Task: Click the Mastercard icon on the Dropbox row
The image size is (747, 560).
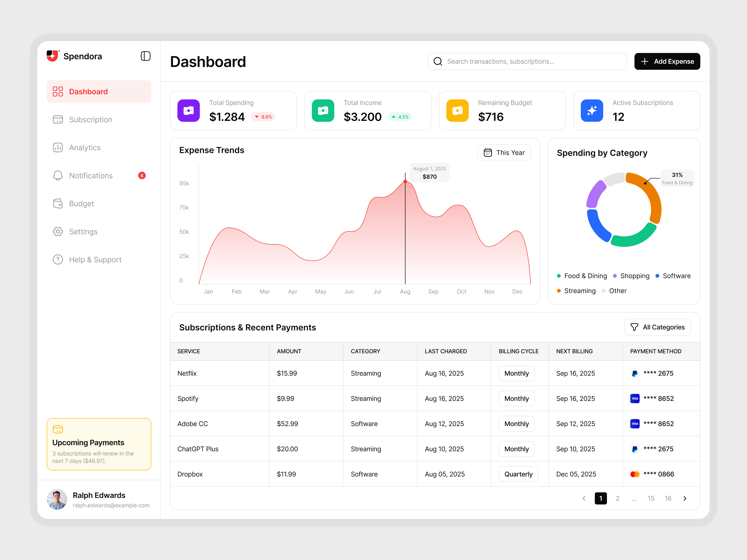Action: [x=635, y=474]
